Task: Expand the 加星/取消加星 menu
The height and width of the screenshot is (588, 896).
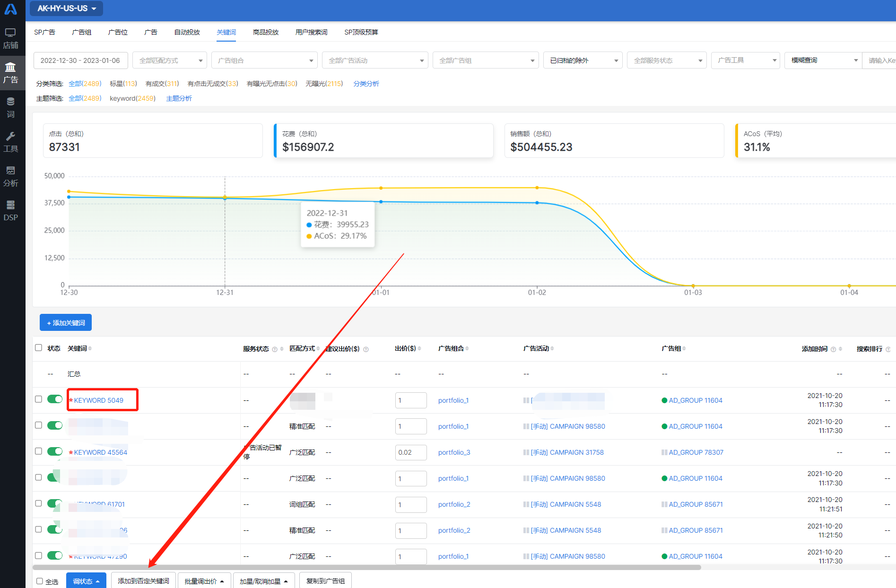Action: [x=264, y=581]
